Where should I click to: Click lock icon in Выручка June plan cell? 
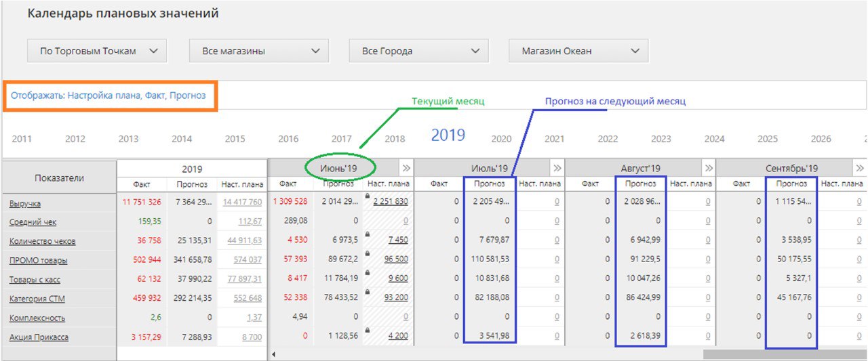(x=367, y=196)
